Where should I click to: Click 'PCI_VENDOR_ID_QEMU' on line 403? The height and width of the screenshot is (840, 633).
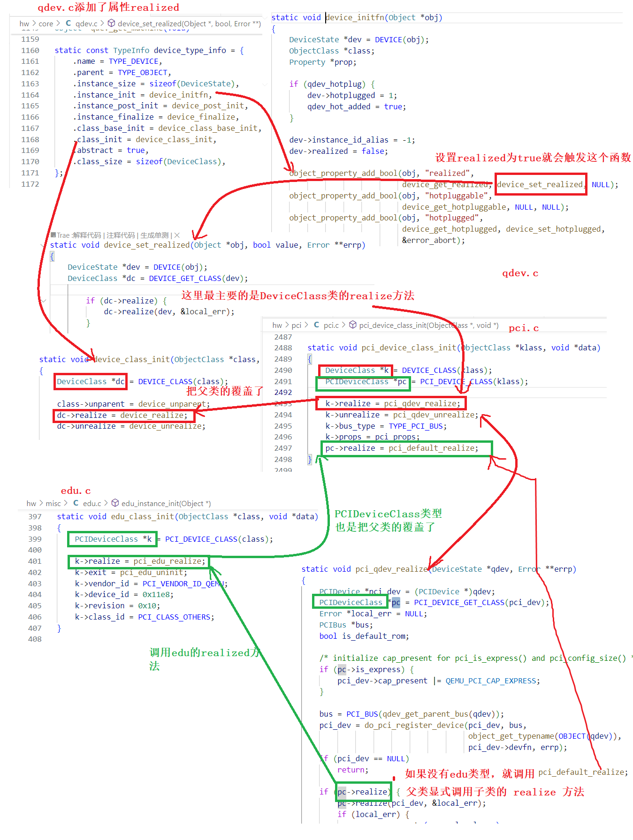tap(183, 583)
